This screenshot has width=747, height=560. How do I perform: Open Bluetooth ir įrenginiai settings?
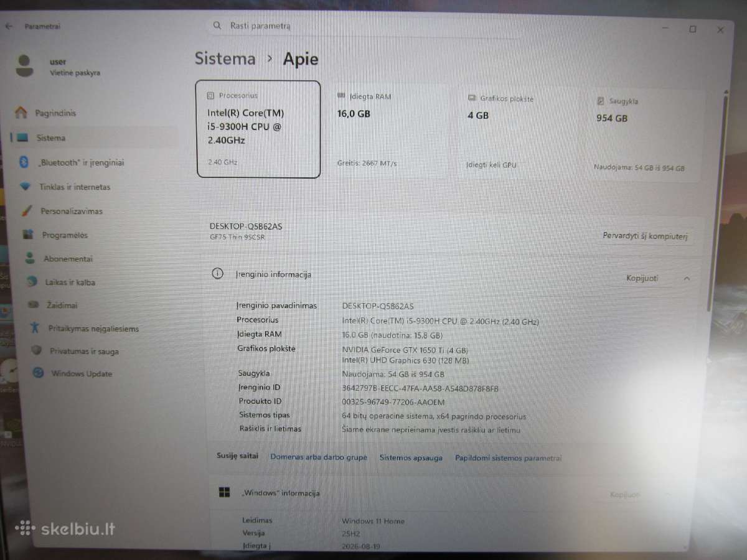pos(81,162)
